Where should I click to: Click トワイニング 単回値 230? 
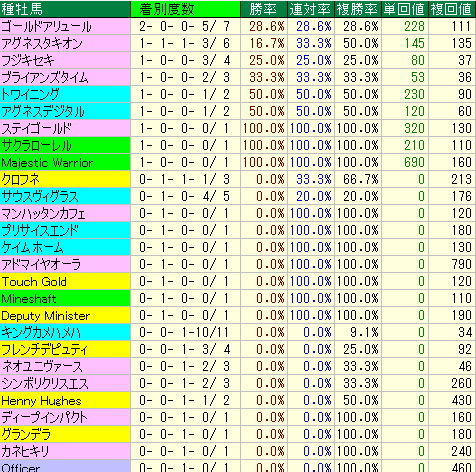pos(414,94)
